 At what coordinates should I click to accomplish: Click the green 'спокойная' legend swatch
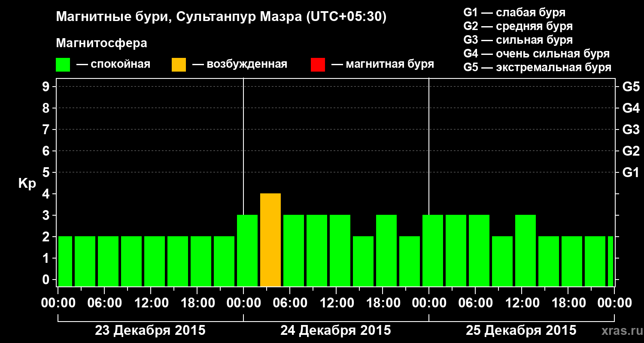(63, 65)
